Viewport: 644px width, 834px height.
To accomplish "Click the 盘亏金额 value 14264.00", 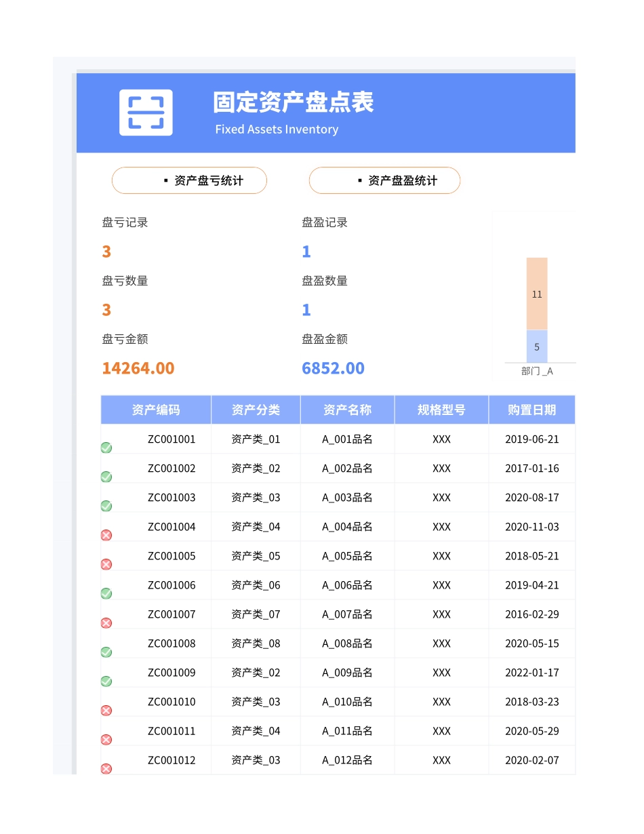I will 138,368.
